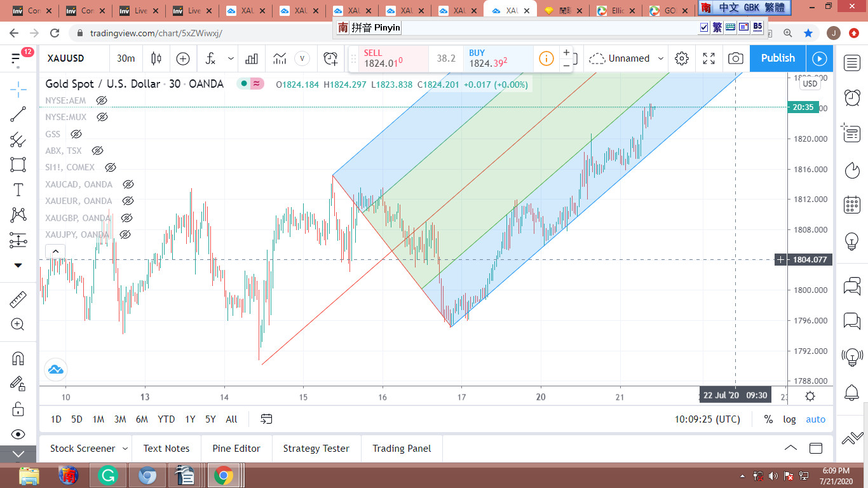Toggle visibility of XAUEUR, OANDA symbol

coord(127,201)
